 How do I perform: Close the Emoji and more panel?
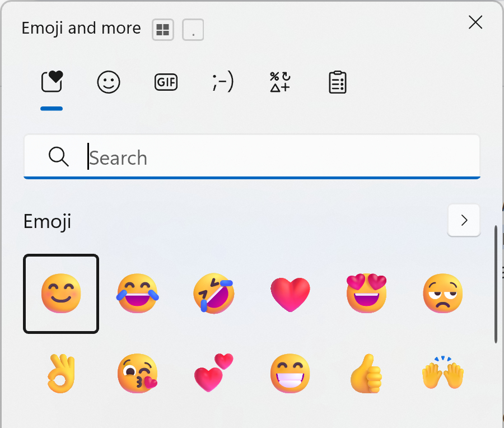tap(475, 22)
